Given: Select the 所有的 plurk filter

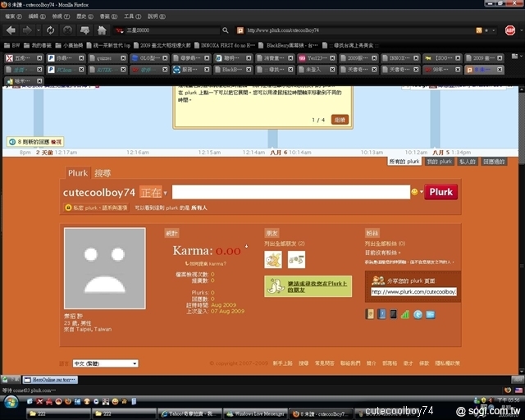Looking at the screenshot, I should point(404,162).
